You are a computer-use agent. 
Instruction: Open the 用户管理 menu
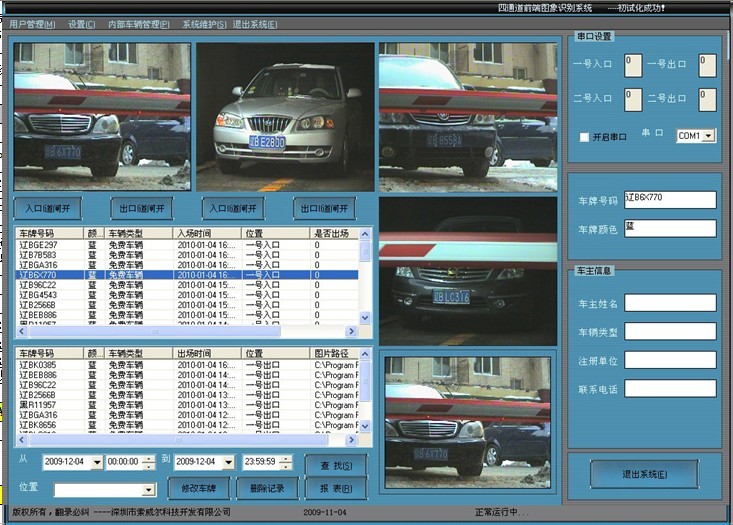coord(33,23)
